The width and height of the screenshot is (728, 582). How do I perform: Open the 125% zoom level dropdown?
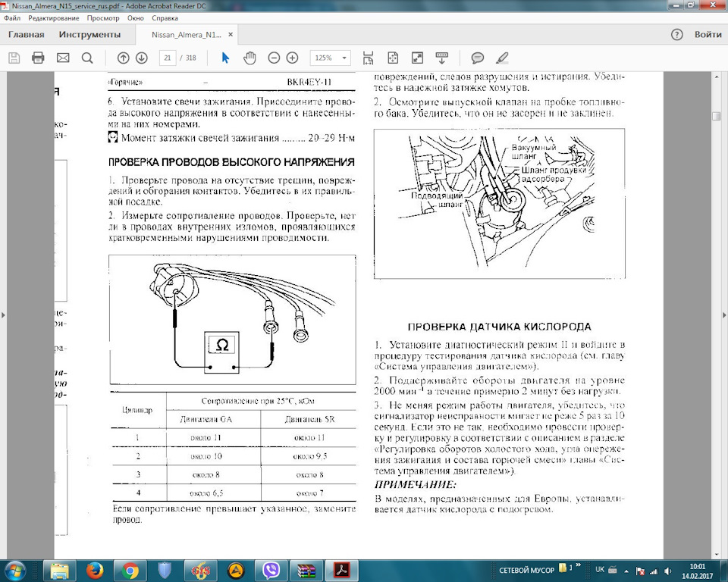tap(330, 58)
